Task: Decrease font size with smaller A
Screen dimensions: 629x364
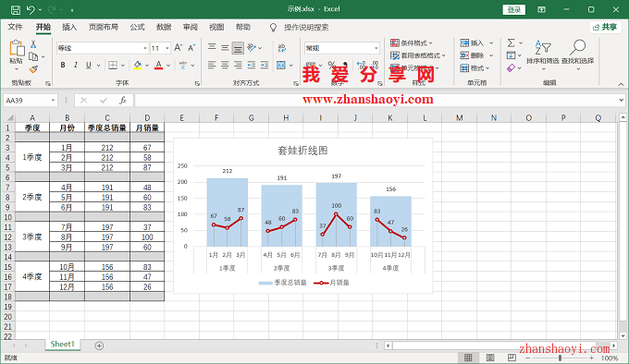Action: click(x=191, y=48)
